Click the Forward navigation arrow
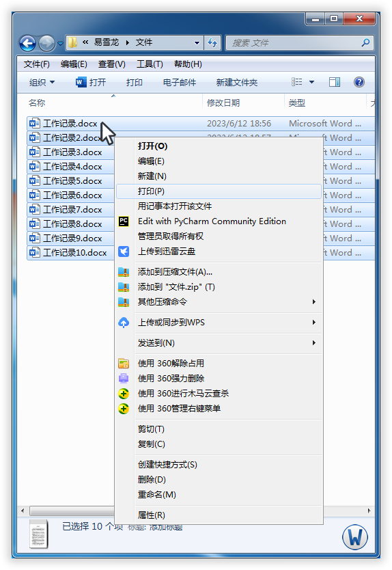392x570 pixels. 46,43
